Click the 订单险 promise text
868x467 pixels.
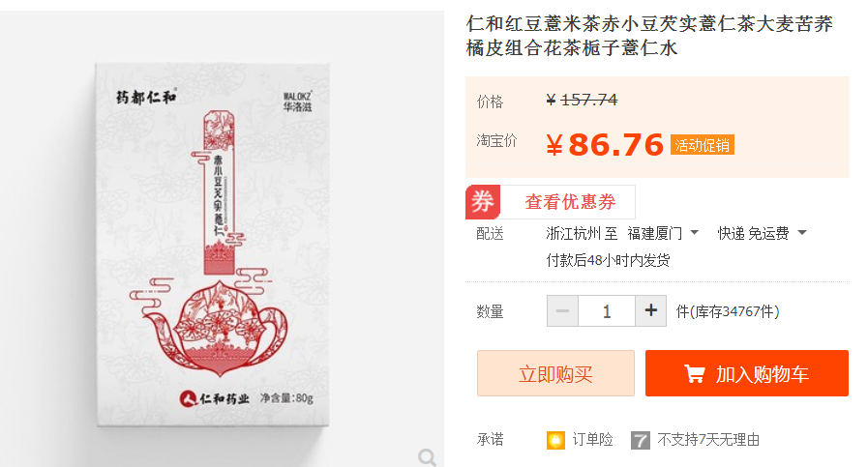click(x=592, y=440)
